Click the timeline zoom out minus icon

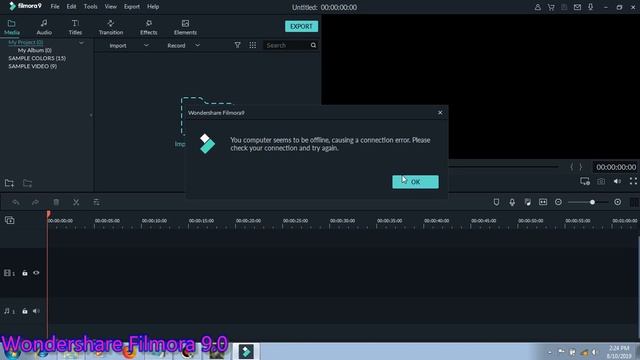pyautogui.click(x=558, y=202)
